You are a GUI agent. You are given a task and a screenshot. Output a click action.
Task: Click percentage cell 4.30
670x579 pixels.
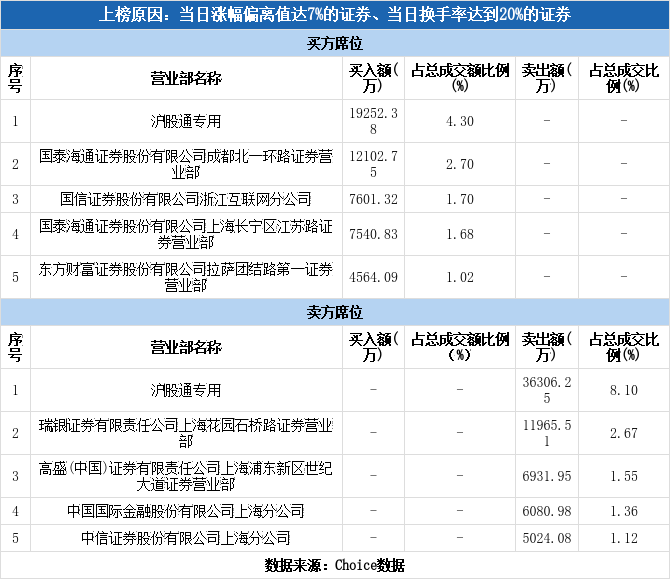click(460, 121)
